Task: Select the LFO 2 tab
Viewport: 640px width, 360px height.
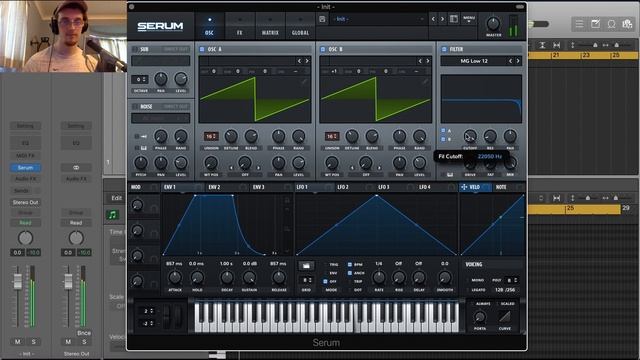Action: click(343, 187)
